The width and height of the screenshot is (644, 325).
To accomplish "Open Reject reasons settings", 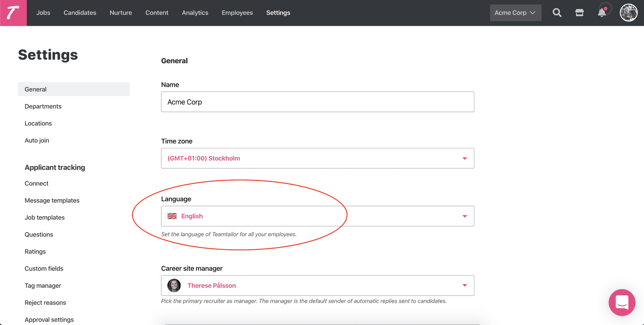I will tap(45, 303).
